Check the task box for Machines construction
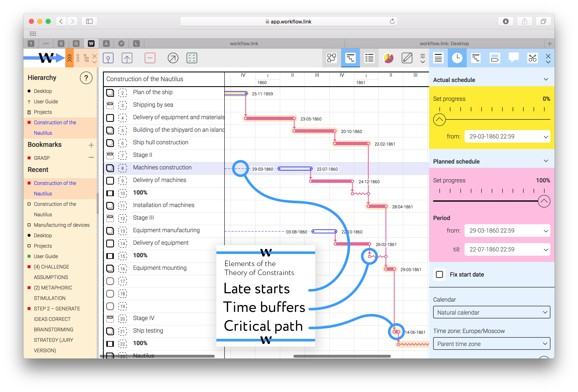 tap(110, 168)
